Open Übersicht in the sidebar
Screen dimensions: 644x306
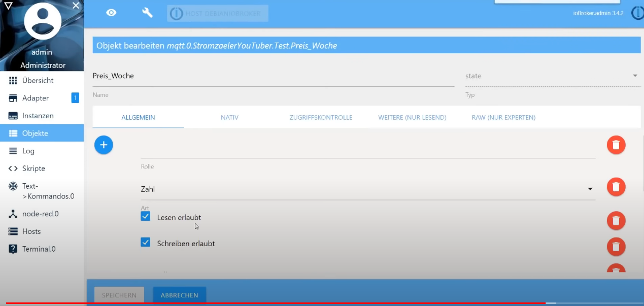point(42,81)
